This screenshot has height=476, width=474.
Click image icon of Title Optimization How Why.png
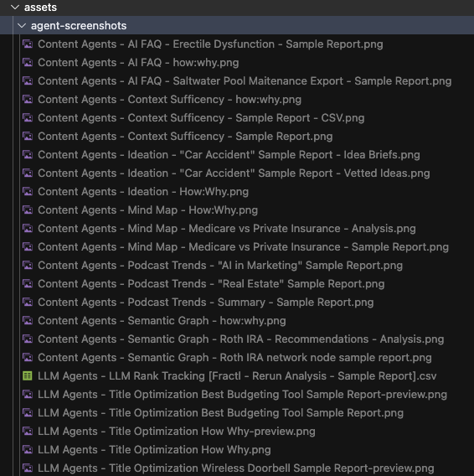tap(28, 449)
